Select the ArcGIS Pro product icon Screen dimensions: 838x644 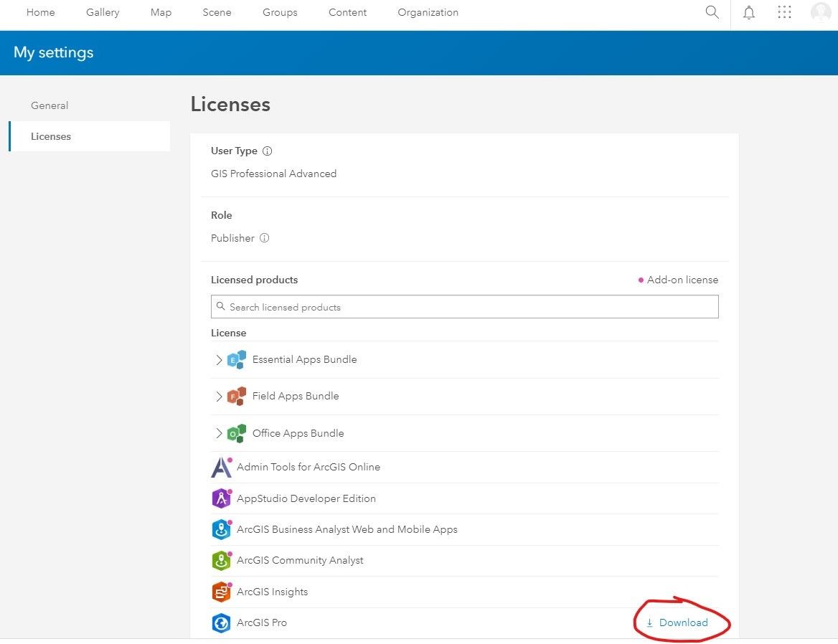click(222, 623)
